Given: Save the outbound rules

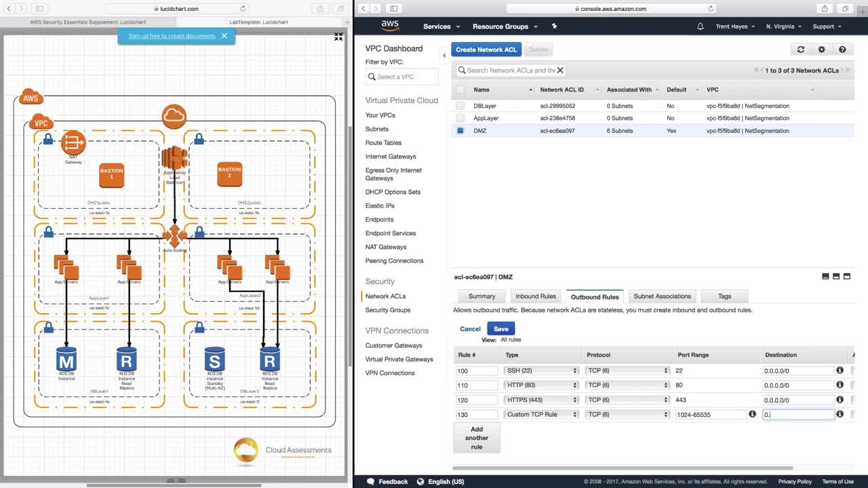Looking at the screenshot, I should (x=500, y=329).
